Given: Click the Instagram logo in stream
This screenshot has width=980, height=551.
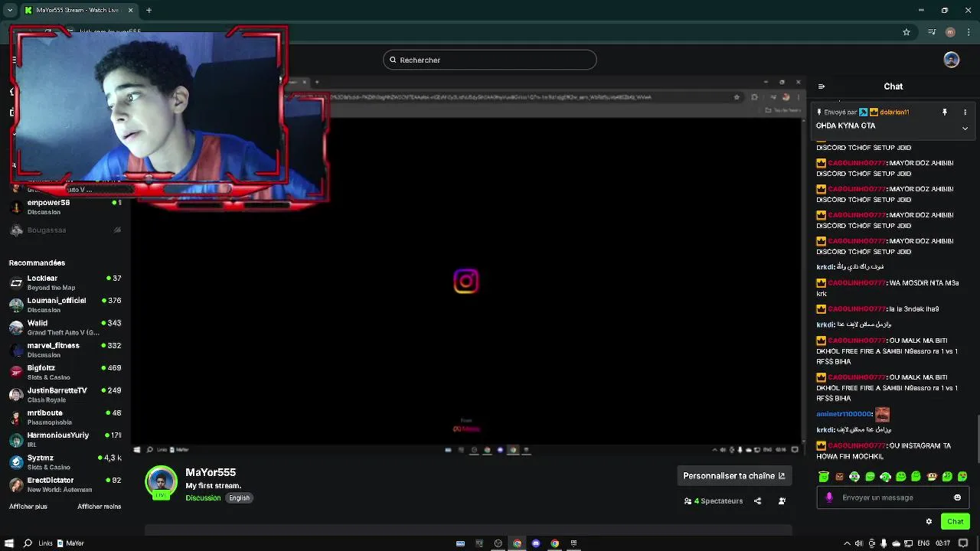Looking at the screenshot, I should pos(465,281).
